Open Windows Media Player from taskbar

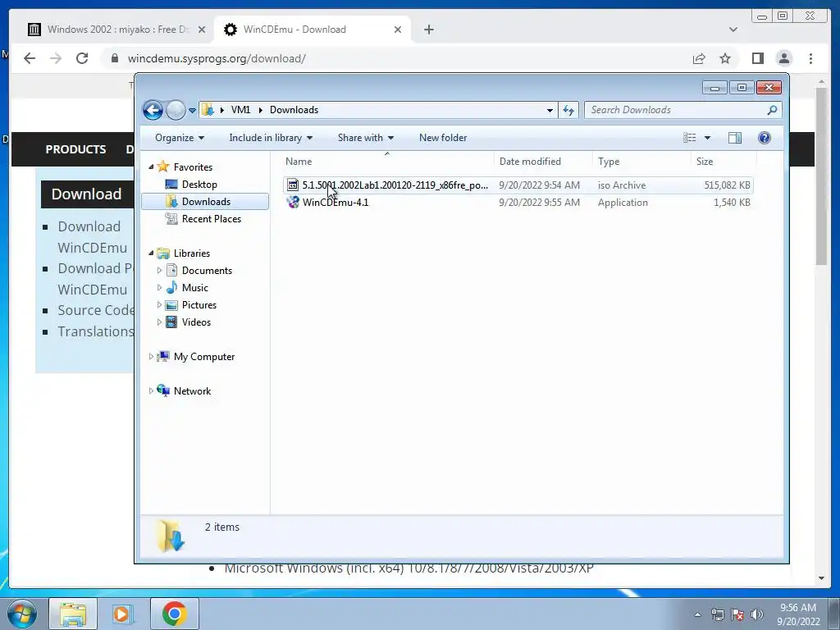[x=122, y=614]
